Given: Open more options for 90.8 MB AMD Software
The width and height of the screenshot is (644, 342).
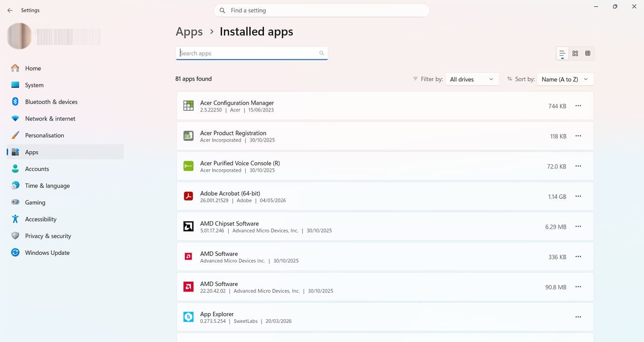Looking at the screenshot, I should (578, 287).
